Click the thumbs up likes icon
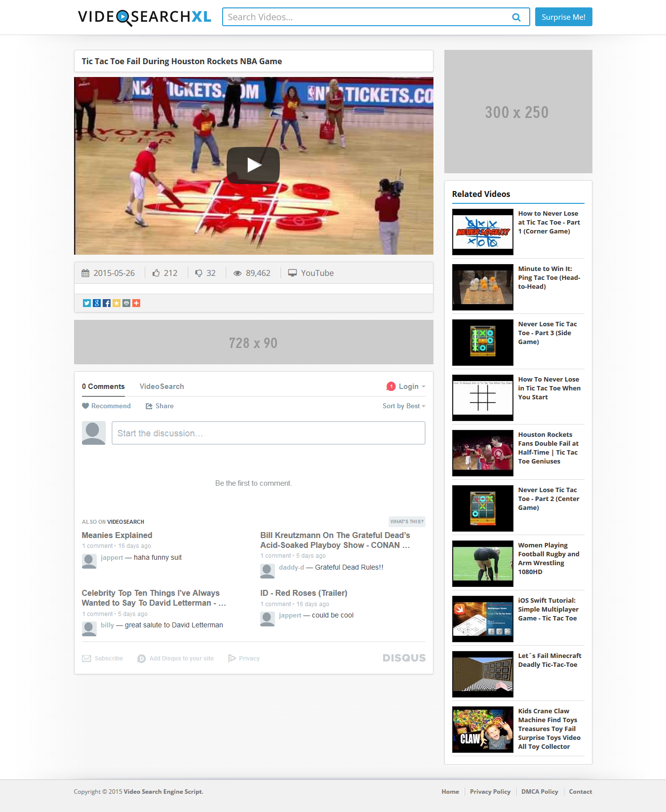The width and height of the screenshot is (666, 812). 156,273
